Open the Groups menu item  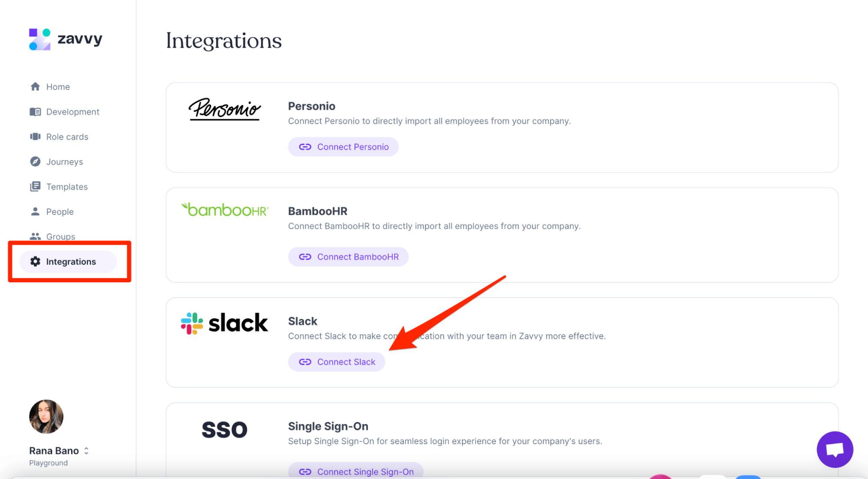pos(60,237)
